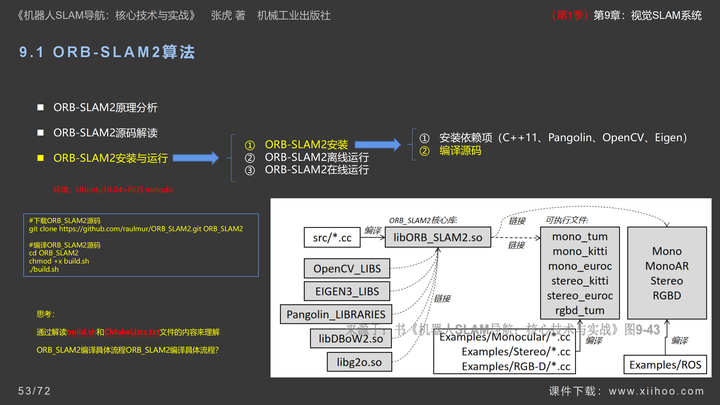
Task: Click the red 'CMakeLists.txt' filename
Action: (x=132, y=332)
